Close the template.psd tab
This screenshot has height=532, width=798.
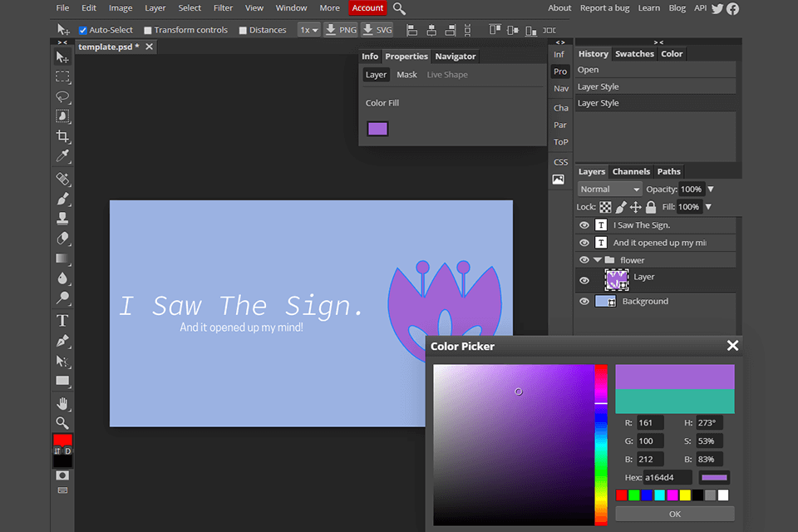point(149,47)
